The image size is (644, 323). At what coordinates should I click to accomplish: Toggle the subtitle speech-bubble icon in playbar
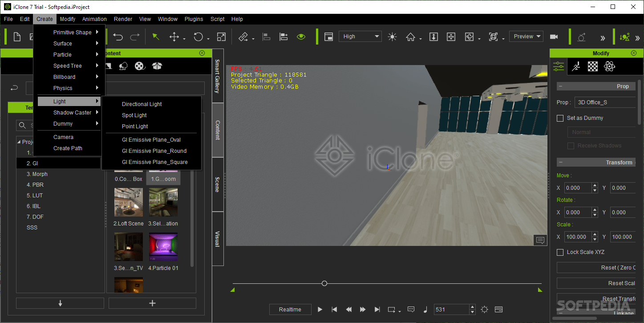pyautogui.click(x=411, y=310)
